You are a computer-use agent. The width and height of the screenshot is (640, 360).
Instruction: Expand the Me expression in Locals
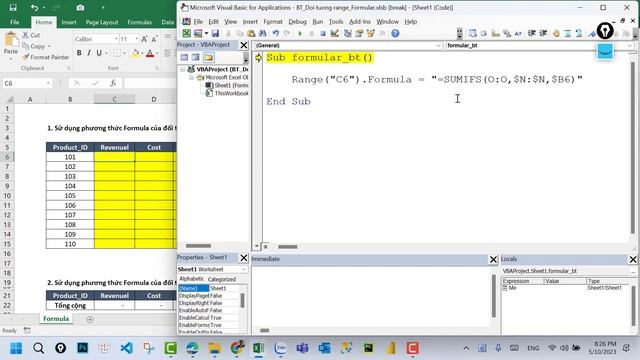click(504, 288)
